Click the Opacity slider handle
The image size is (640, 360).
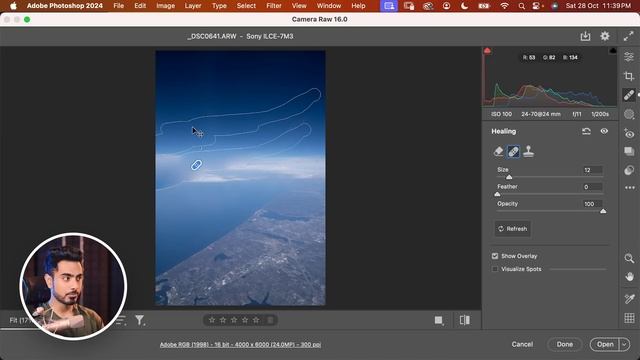point(603,211)
